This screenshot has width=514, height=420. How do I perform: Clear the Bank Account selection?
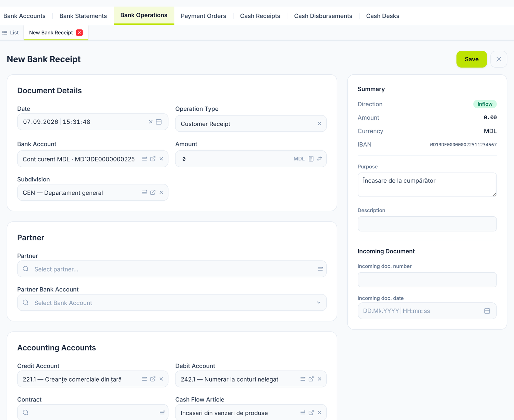(161, 159)
